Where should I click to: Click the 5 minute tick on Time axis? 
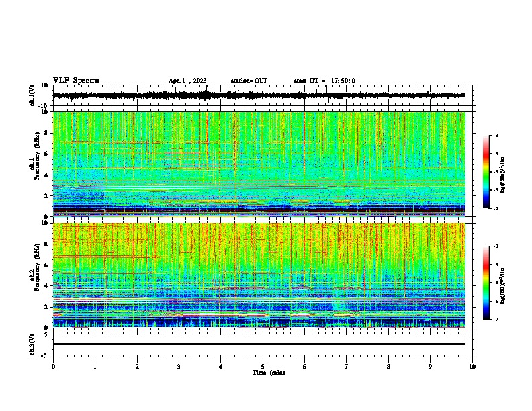[263, 367]
